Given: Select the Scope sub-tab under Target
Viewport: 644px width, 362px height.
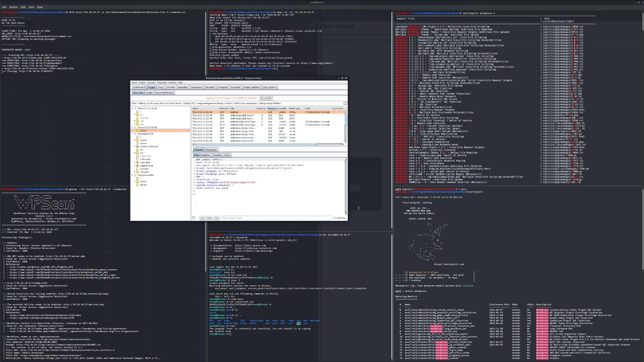Looking at the screenshot, I should [x=149, y=93].
